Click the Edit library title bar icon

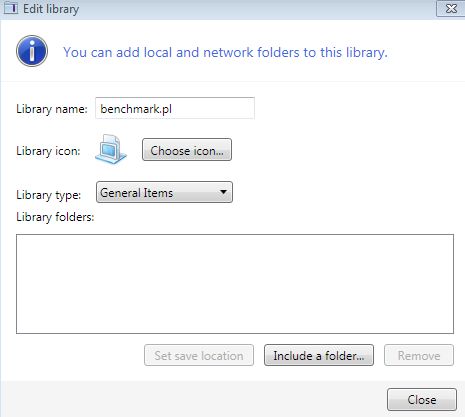coord(11,8)
